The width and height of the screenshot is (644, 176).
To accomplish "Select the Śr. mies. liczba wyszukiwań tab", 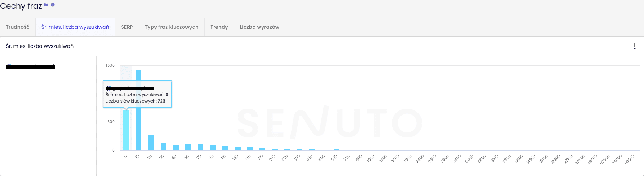I will (x=75, y=27).
